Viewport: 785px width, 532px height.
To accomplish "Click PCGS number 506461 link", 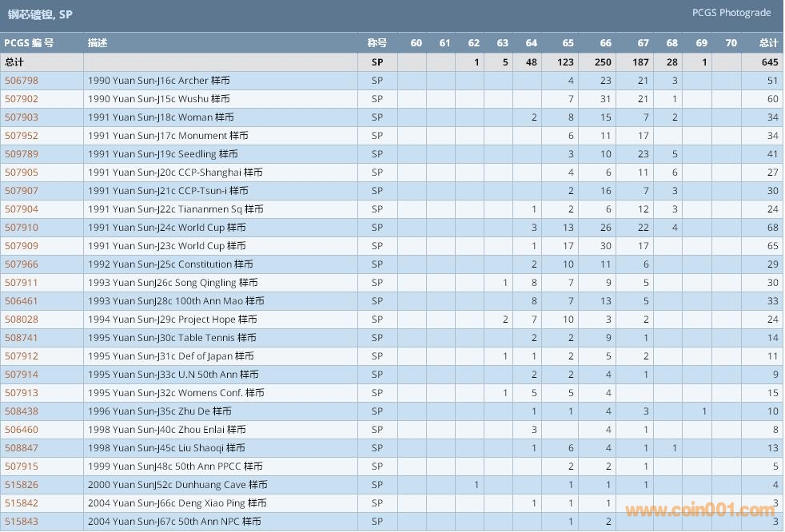I will pos(22,301).
